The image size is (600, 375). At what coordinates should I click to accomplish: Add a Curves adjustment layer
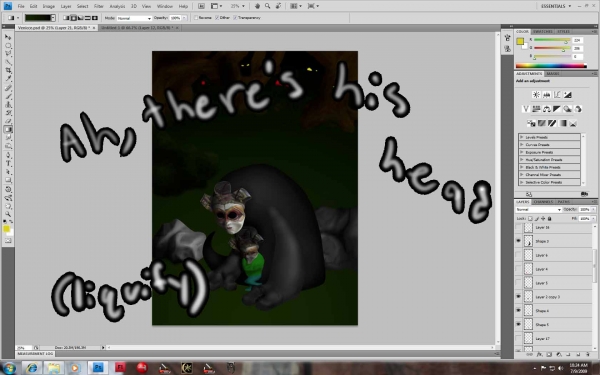(x=557, y=95)
